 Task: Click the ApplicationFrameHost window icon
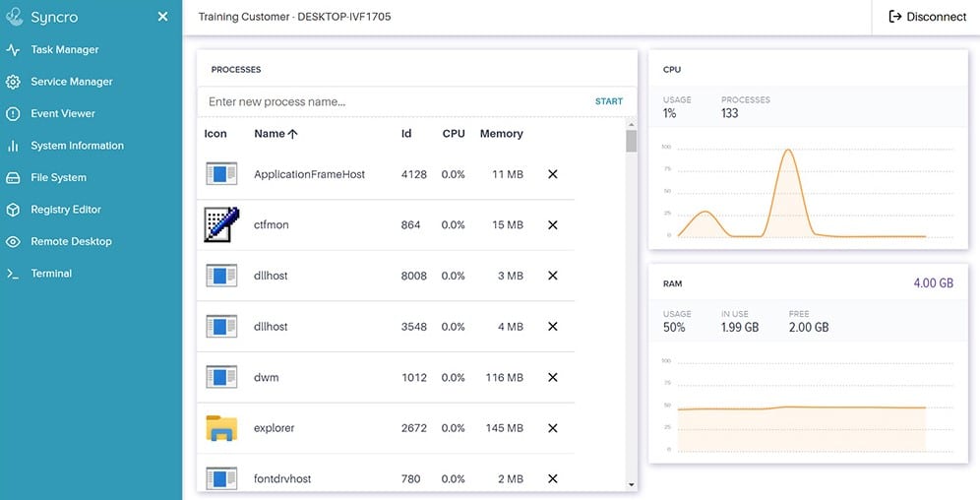pyautogui.click(x=221, y=174)
